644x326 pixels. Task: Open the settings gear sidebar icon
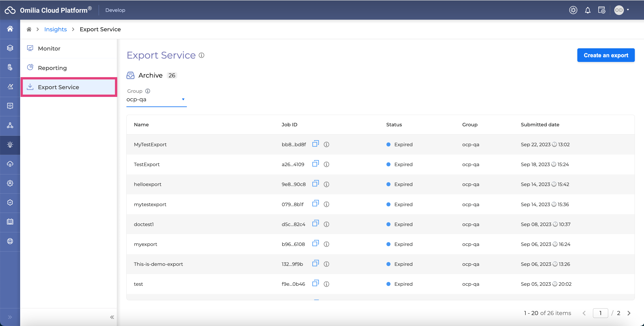(10, 183)
